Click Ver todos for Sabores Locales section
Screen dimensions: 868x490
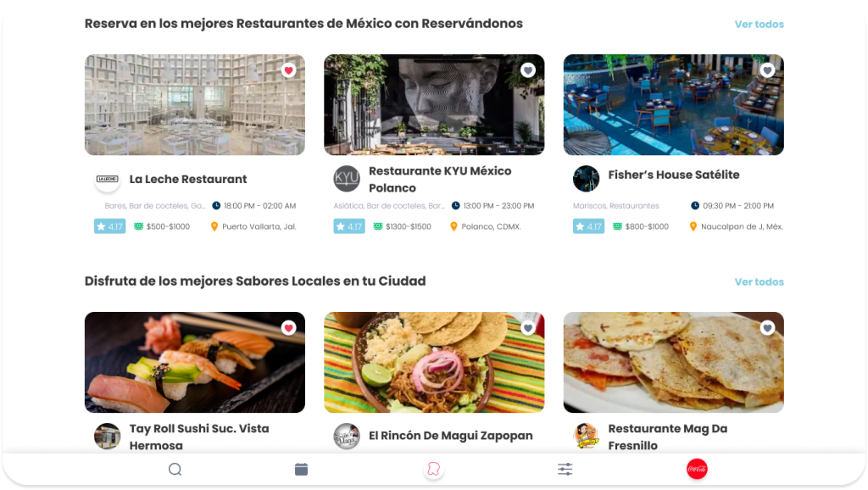coord(759,281)
